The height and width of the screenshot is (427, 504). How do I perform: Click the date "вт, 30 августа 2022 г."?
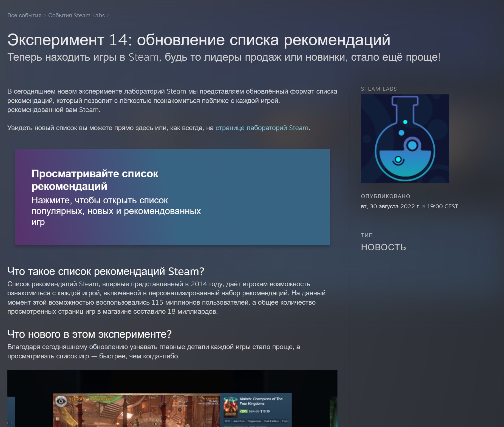coord(390,206)
